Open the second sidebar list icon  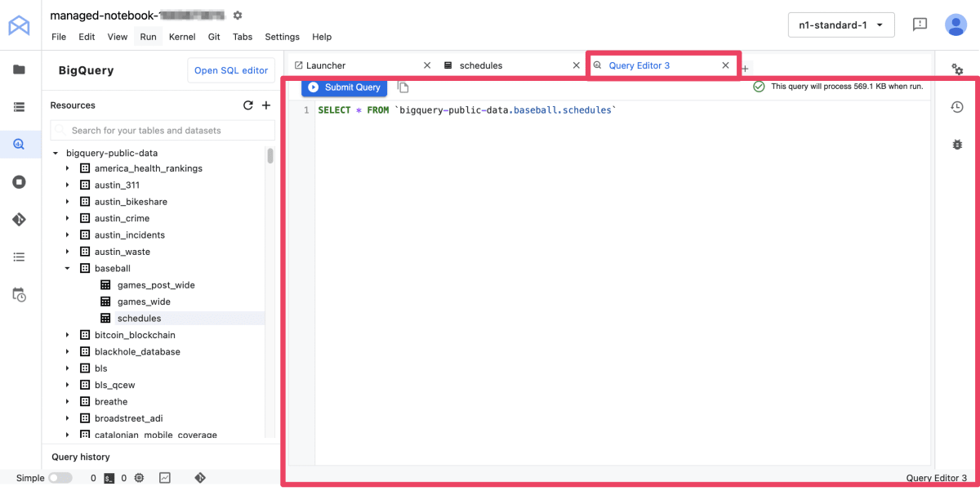coord(19,107)
